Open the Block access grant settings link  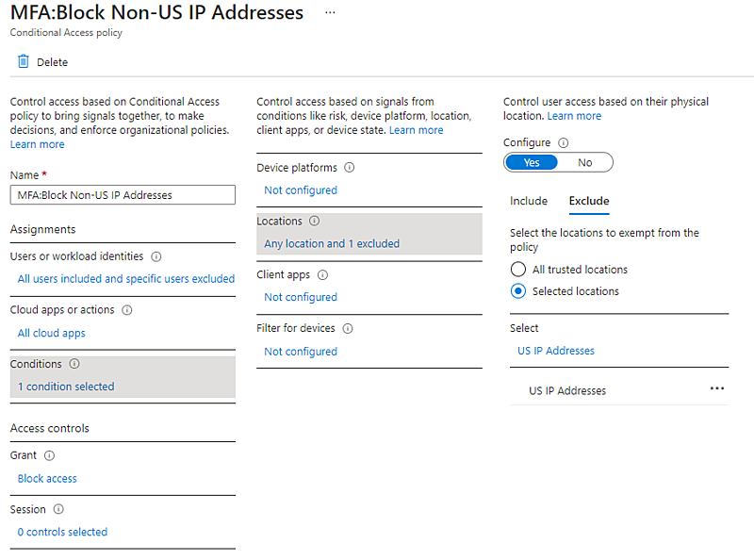46,478
